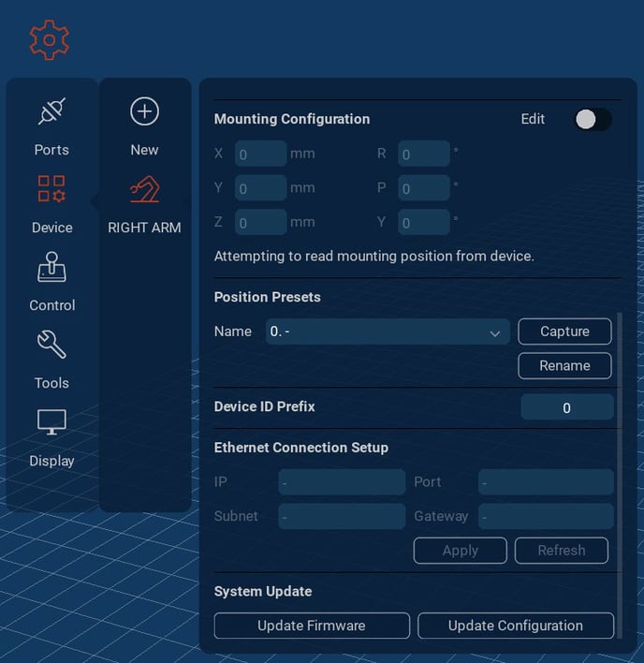Click Update Firmware button
The height and width of the screenshot is (663, 644).
tap(312, 626)
